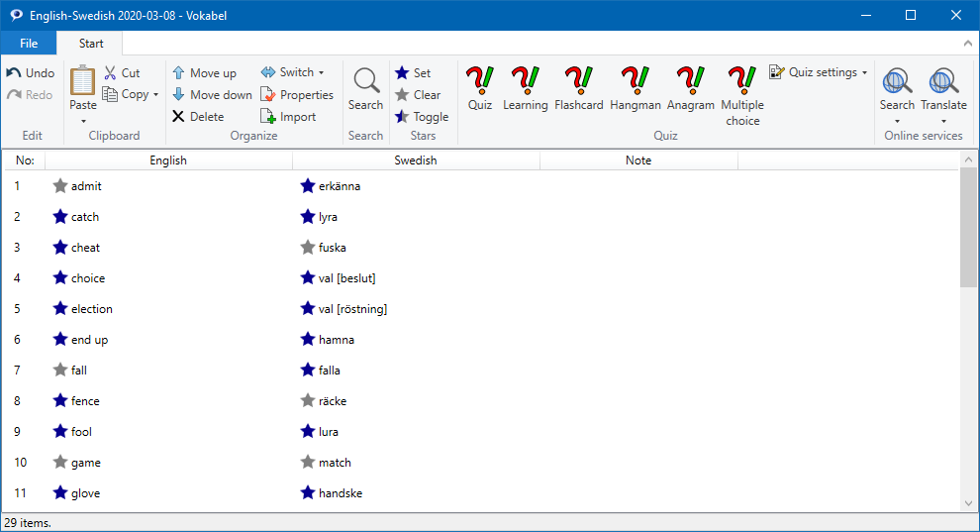Toggle the grey star next to räcke

click(x=308, y=400)
